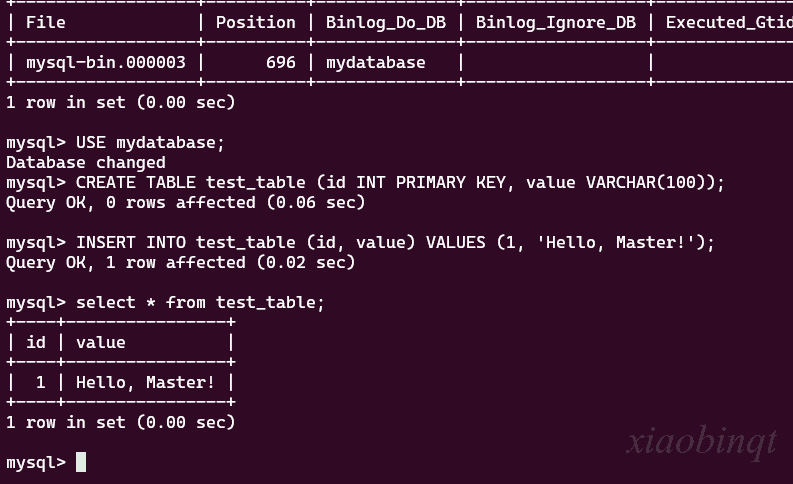
Task: Click the Position value 696
Action: pos(281,63)
